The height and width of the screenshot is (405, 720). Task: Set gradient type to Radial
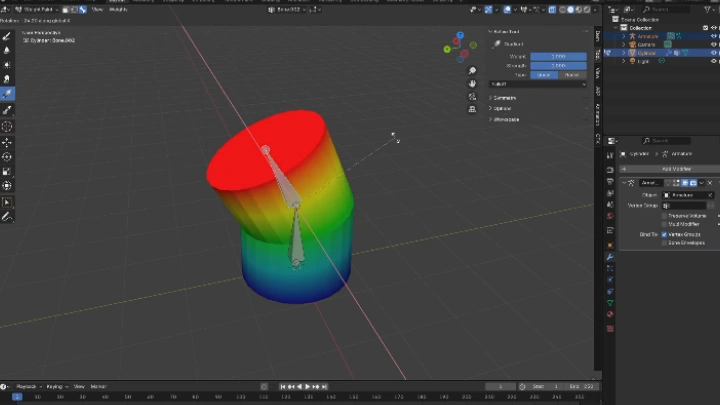click(572, 75)
